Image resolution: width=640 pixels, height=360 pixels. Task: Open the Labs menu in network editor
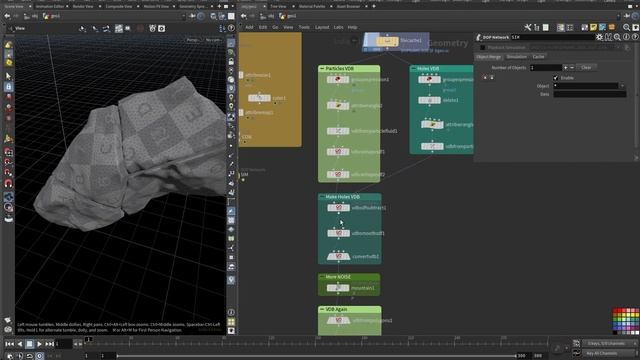pos(339,27)
